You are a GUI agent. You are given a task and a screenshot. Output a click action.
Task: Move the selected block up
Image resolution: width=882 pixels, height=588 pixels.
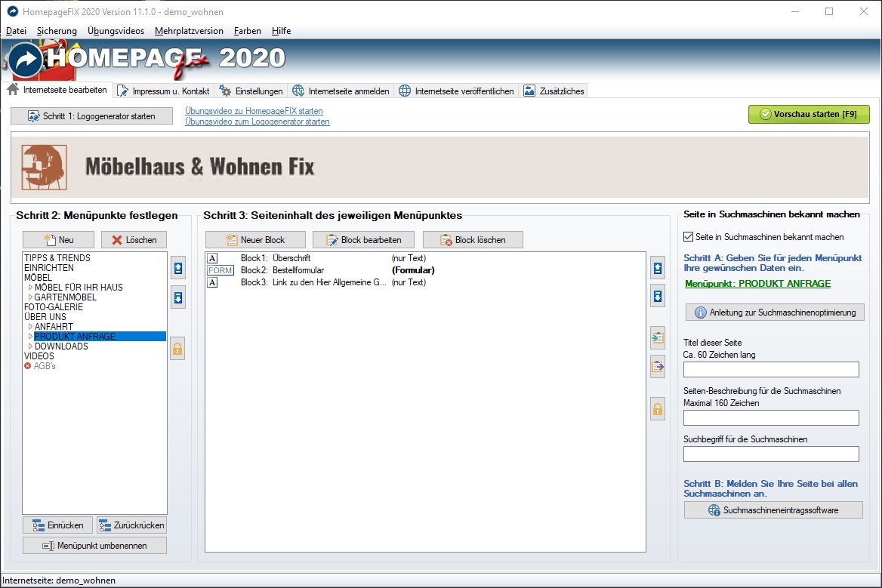tap(658, 268)
